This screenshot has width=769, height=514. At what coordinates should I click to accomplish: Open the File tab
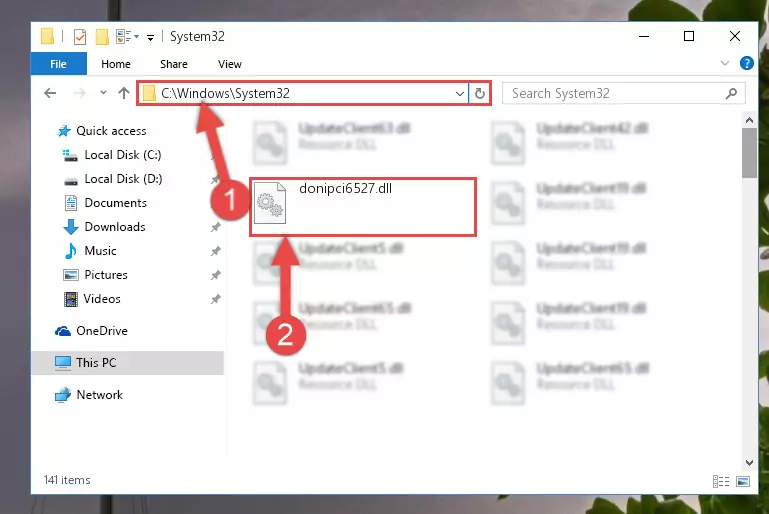pyautogui.click(x=58, y=64)
